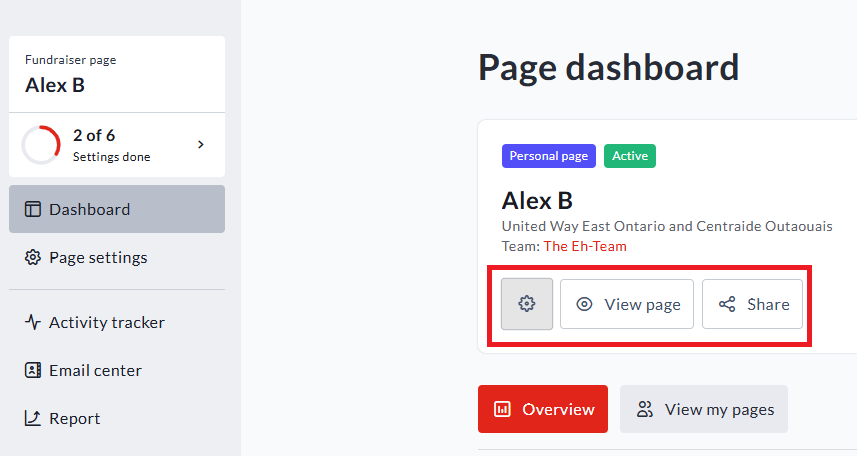Click the purple 'Personal page' badge
Viewport: 857px width, 456px height.
coord(548,156)
